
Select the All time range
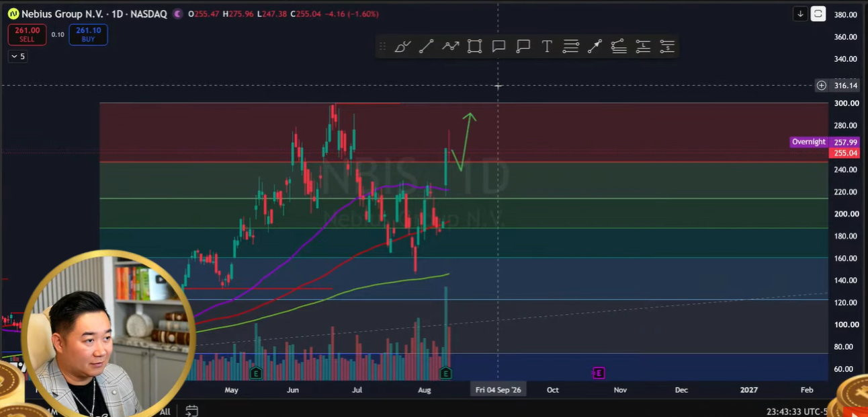click(x=165, y=412)
